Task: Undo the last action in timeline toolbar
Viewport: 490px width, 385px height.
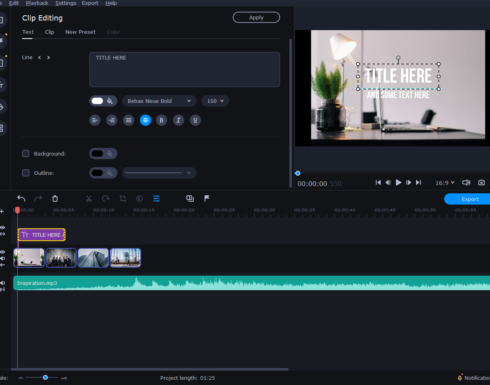Action: coord(21,199)
